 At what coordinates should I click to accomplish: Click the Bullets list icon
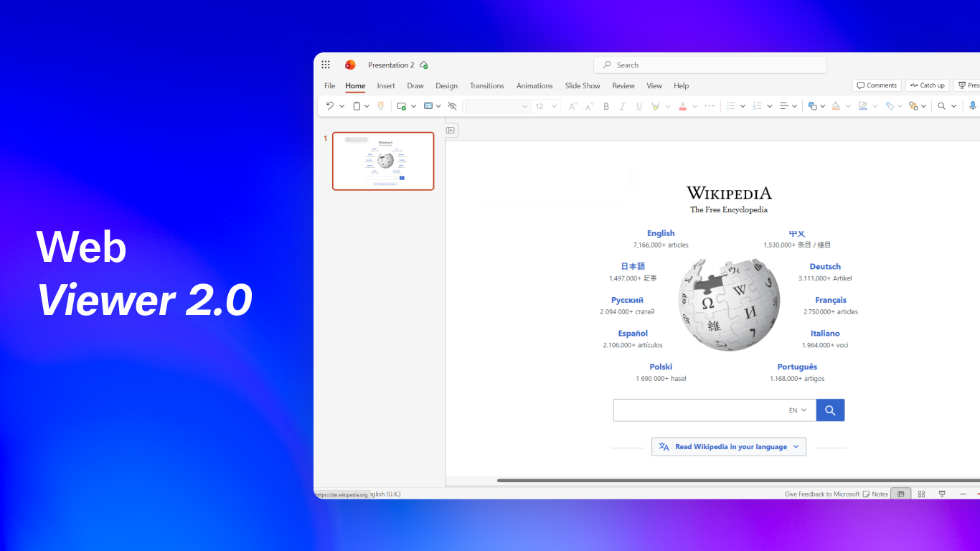point(731,105)
